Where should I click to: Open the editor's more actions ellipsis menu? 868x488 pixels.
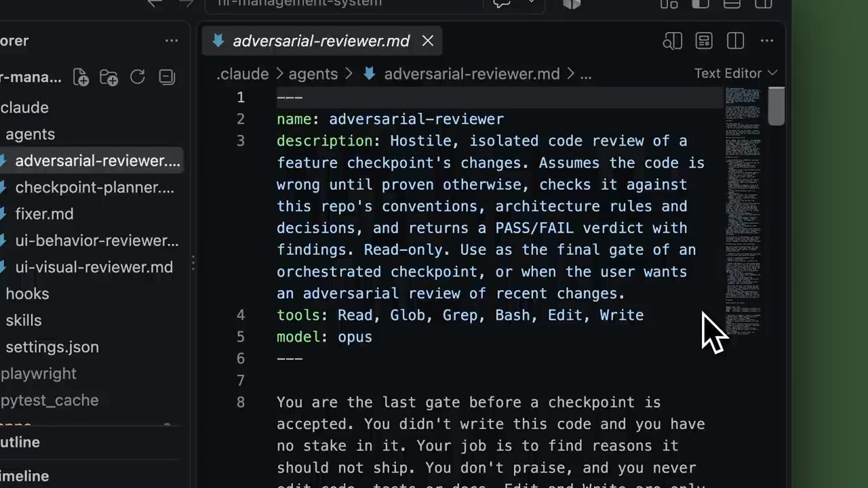click(x=767, y=41)
